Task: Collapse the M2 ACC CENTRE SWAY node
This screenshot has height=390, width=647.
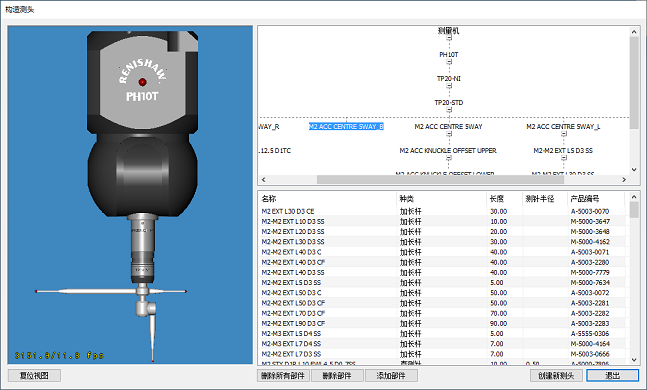Action: coord(449,134)
